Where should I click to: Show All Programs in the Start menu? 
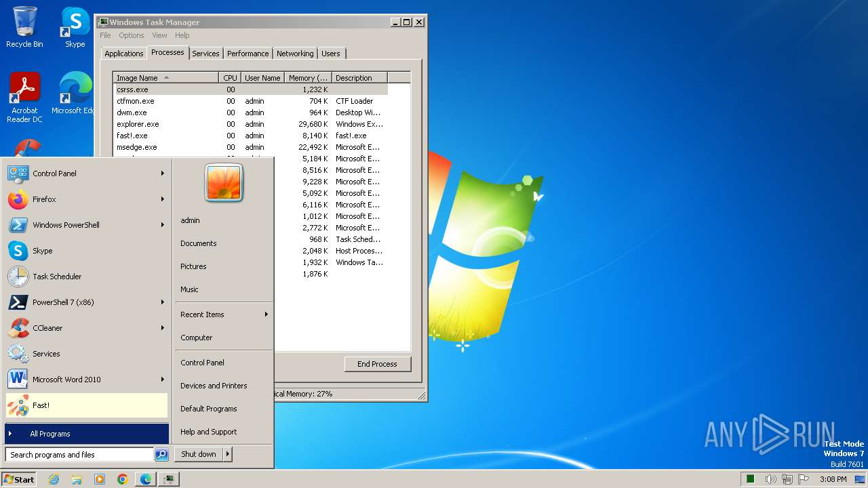coord(87,434)
